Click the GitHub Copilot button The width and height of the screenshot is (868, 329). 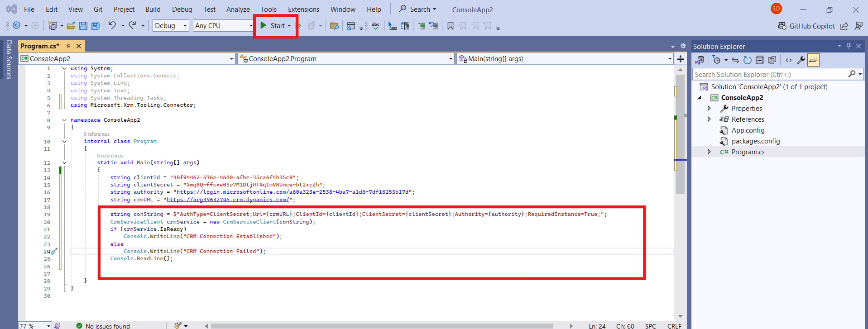tap(806, 26)
